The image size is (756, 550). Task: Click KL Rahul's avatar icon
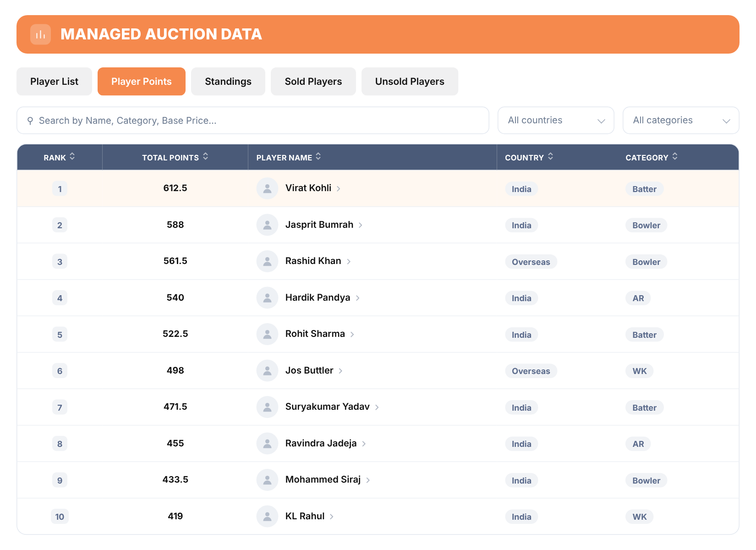[268, 517]
